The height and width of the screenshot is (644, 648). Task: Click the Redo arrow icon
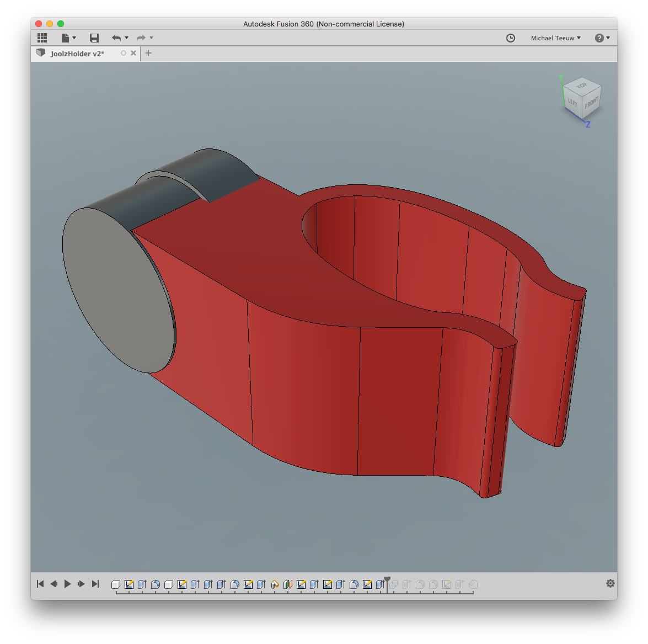click(141, 38)
